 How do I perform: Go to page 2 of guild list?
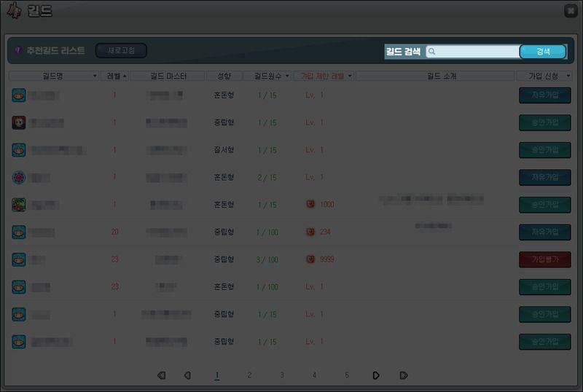(249, 375)
